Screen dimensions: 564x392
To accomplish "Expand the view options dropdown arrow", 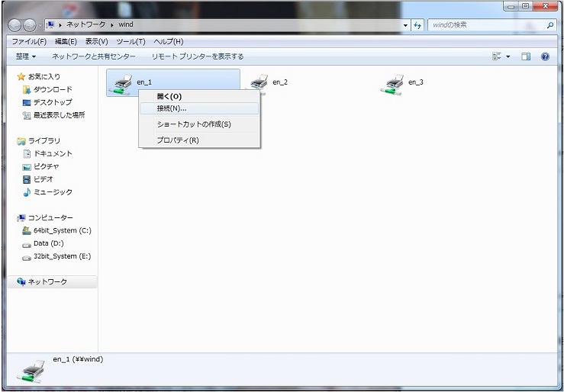I will 508,56.
